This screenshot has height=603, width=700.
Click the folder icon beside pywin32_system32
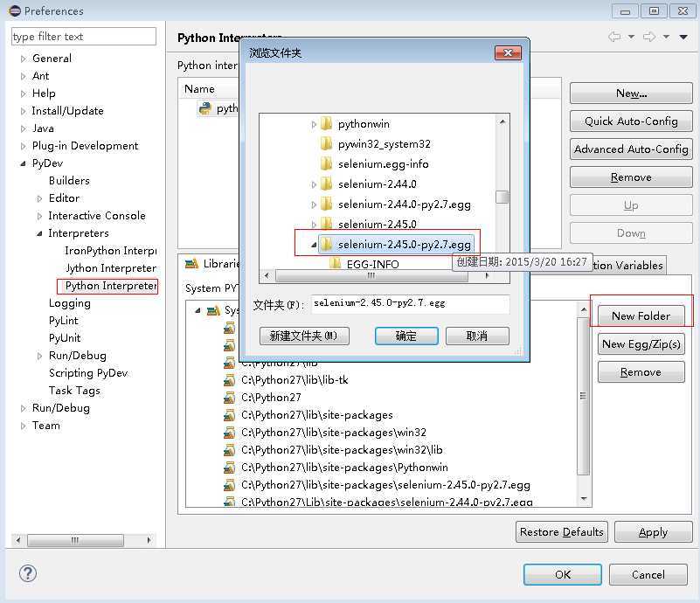tap(326, 143)
